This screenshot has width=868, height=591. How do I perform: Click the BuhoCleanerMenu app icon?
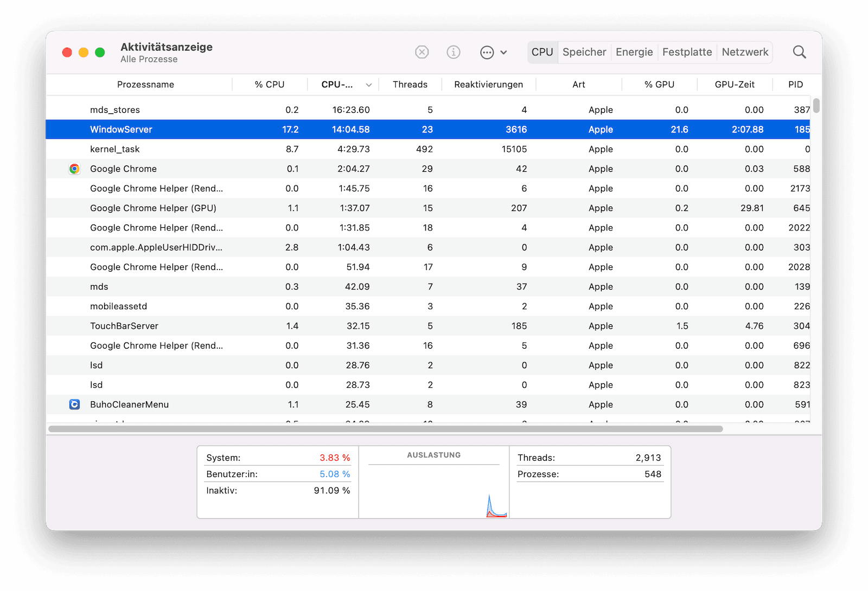tap(74, 404)
